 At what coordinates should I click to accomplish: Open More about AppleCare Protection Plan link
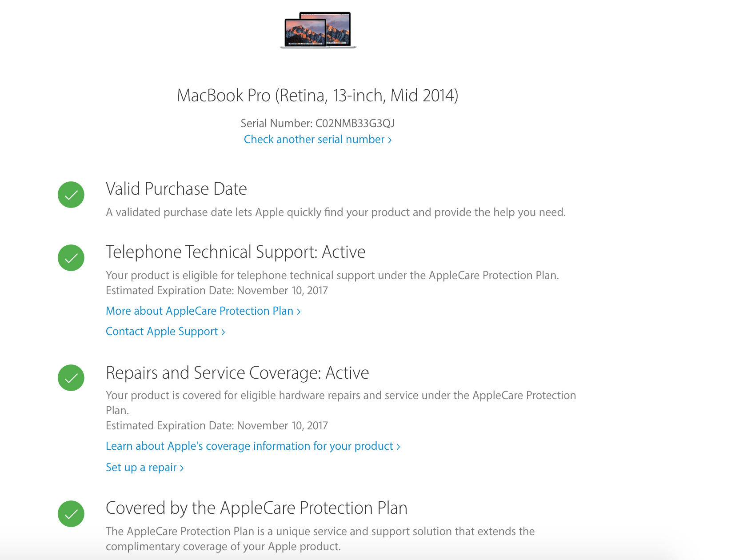point(203,311)
